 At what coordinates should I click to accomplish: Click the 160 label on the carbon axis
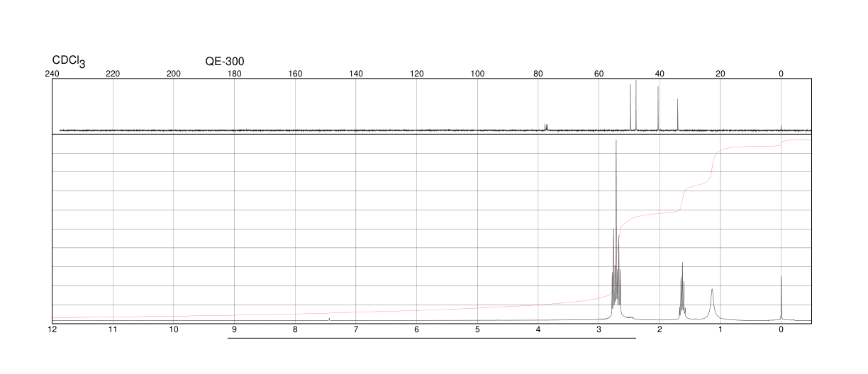(x=295, y=74)
